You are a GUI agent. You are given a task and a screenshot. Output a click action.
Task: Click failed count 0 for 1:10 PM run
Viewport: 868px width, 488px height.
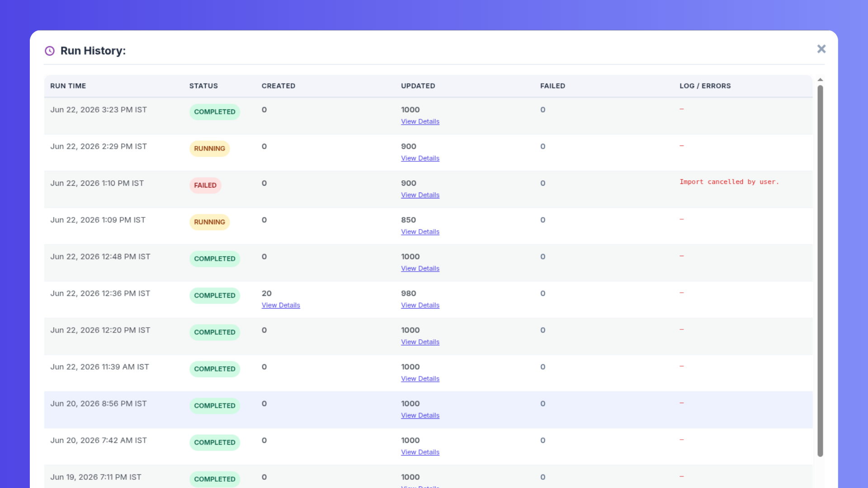(543, 183)
